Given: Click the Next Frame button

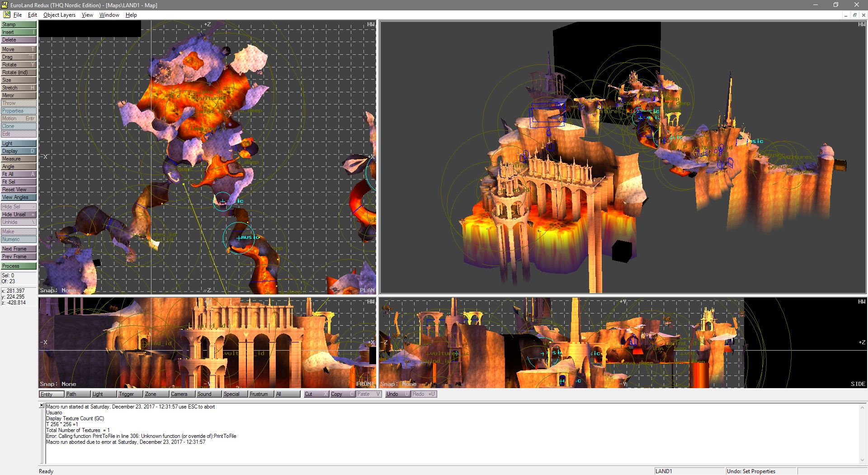Looking at the screenshot, I should [x=18, y=248].
